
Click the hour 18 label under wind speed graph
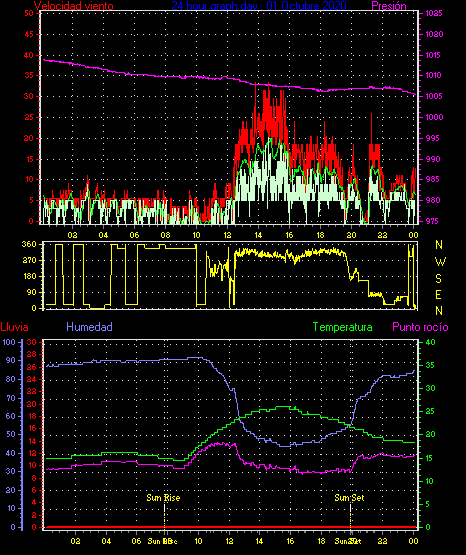320,235
